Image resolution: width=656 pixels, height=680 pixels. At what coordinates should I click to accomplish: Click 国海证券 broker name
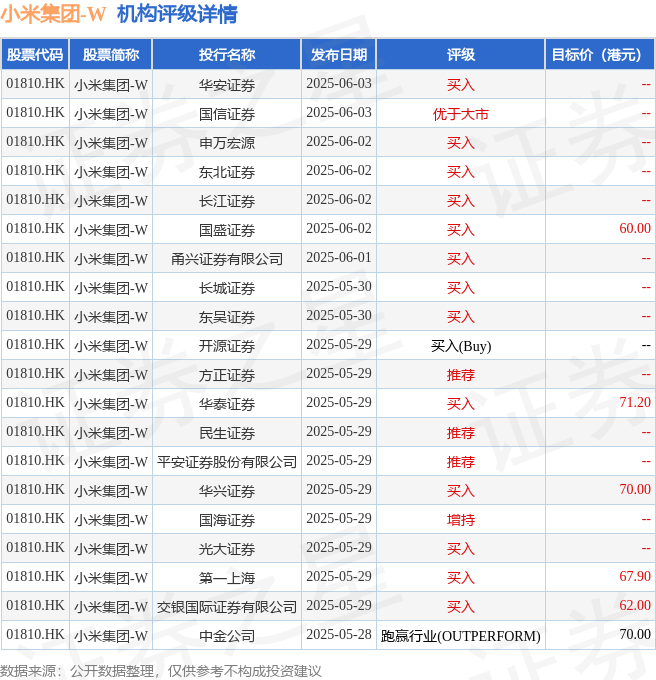(227, 520)
